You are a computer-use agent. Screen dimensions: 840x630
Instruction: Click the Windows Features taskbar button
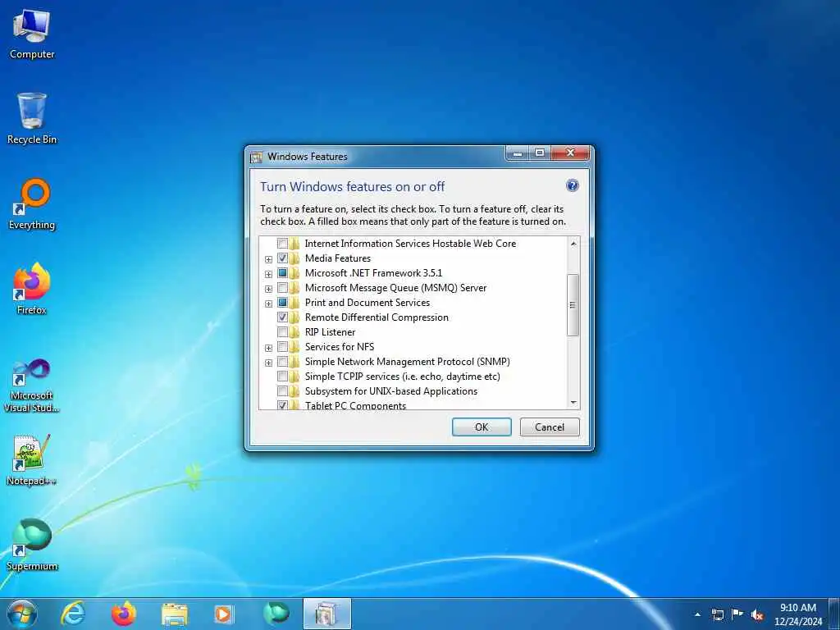[x=327, y=614]
